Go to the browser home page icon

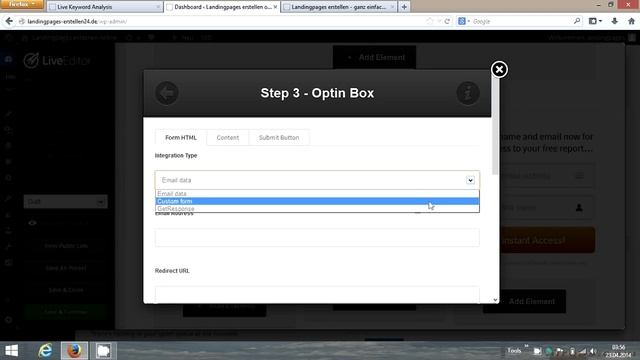pyautogui.click(x=631, y=21)
